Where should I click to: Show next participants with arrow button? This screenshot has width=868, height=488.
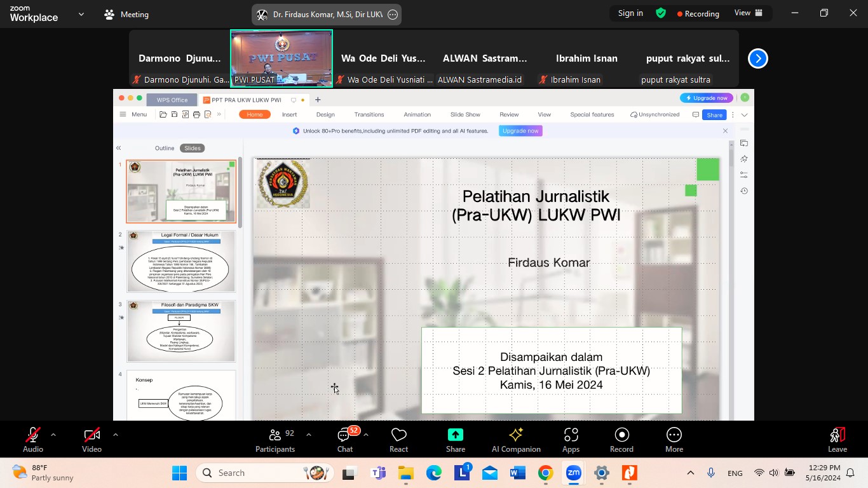757,58
